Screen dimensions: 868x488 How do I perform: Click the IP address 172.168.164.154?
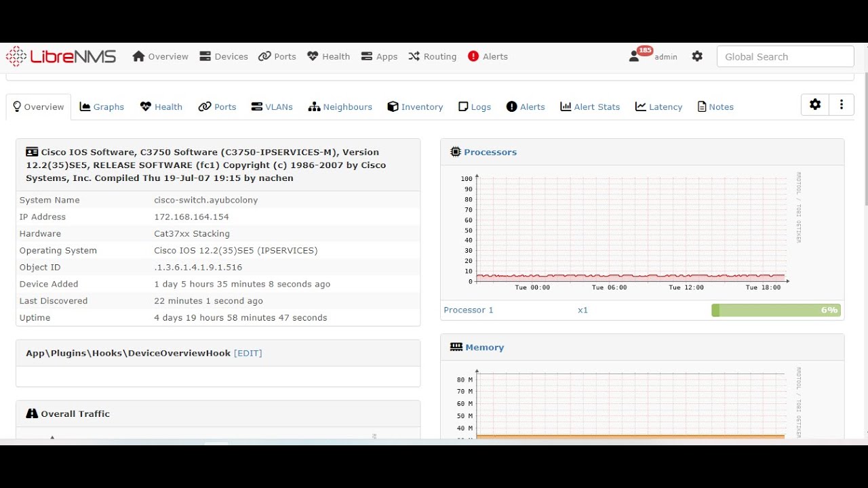(192, 217)
